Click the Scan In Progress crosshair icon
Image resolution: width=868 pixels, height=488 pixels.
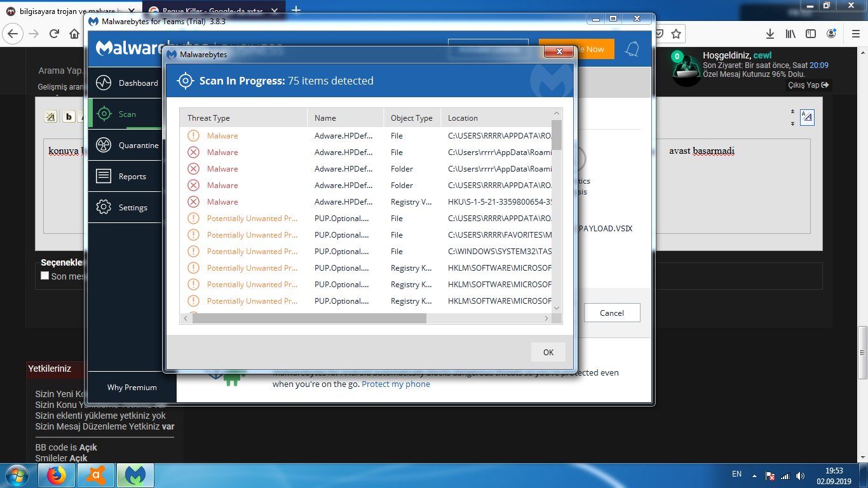(x=185, y=81)
